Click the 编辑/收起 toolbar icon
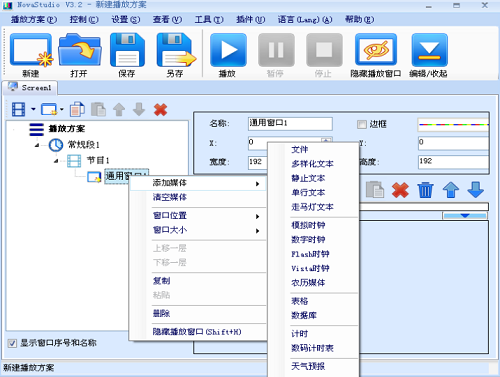Screen dimensions: 500x377 (429, 50)
